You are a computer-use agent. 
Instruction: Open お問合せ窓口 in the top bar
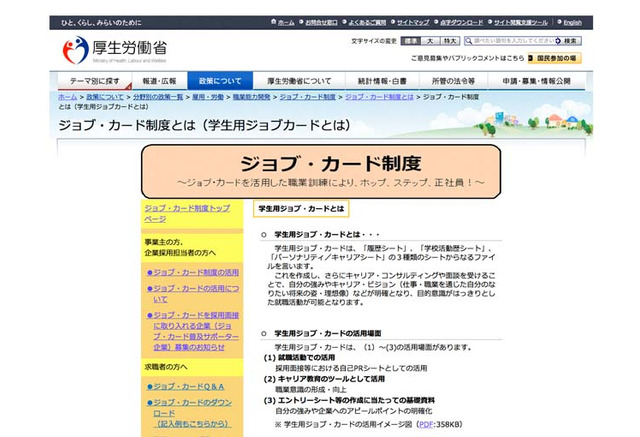click(321, 22)
